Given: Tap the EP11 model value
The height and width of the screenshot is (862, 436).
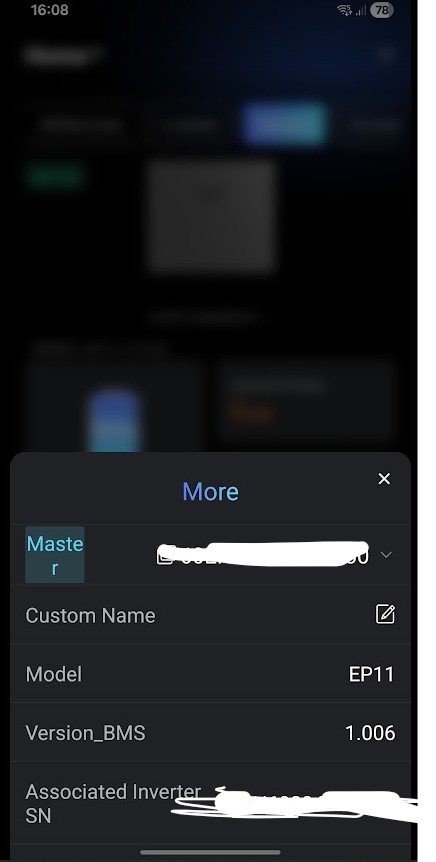Looking at the screenshot, I should 372,675.
